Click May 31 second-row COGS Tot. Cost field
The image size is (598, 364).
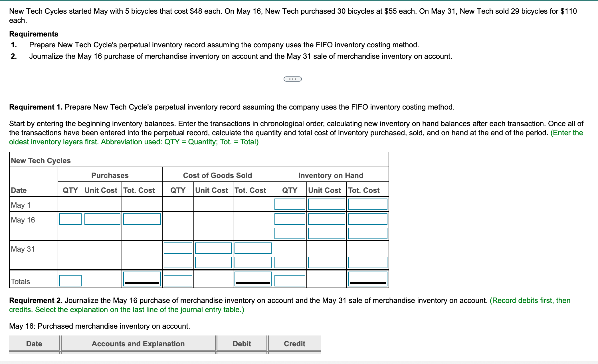(x=253, y=262)
